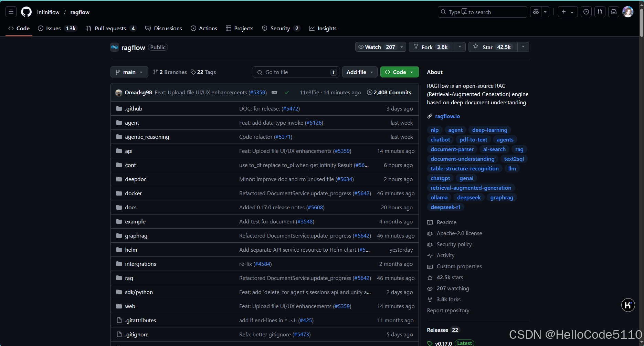The width and height of the screenshot is (644, 346).
Task: Open the deepdoc folder
Action: [x=136, y=179]
